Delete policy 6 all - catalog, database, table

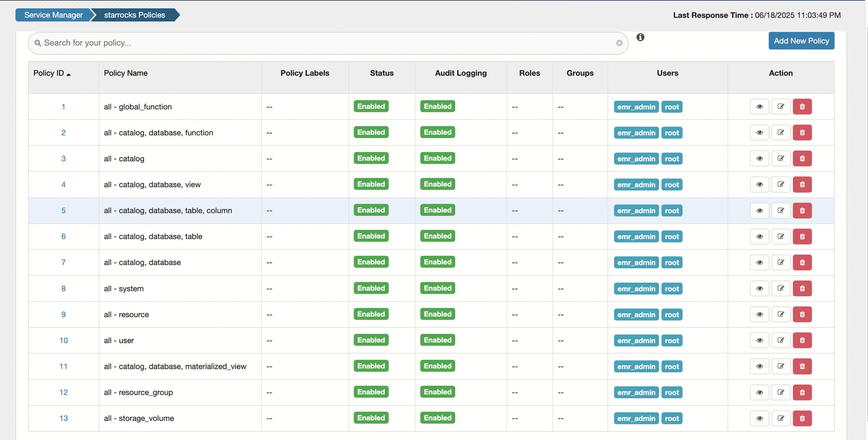pos(802,236)
